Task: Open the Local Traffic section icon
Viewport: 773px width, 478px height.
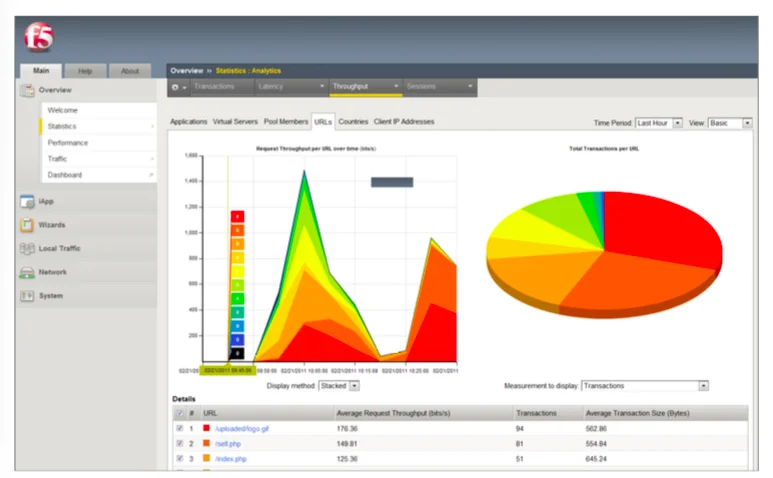Action: point(27,249)
